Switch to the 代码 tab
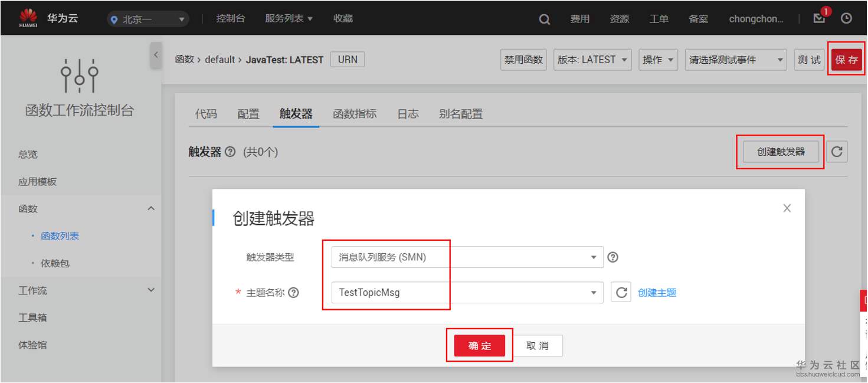 tap(206, 114)
